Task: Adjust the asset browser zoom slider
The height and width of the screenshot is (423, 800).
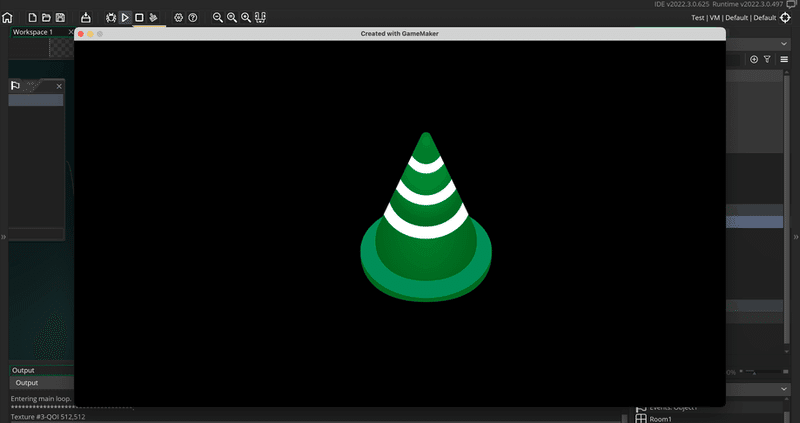Action: pyautogui.click(x=765, y=372)
